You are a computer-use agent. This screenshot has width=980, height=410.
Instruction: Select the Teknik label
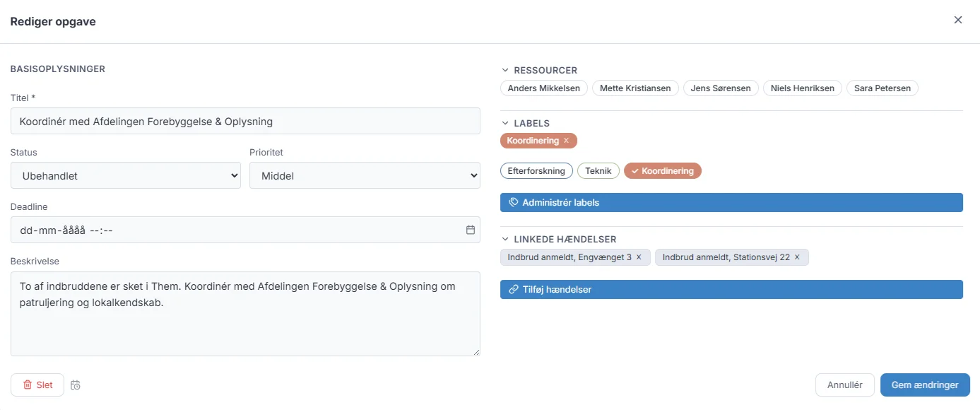[x=598, y=171]
